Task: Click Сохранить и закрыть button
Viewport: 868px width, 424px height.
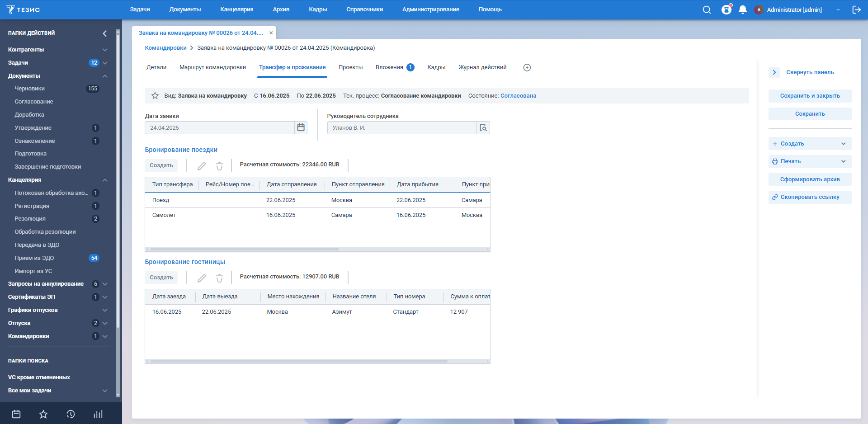Action: [x=810, y=96]
